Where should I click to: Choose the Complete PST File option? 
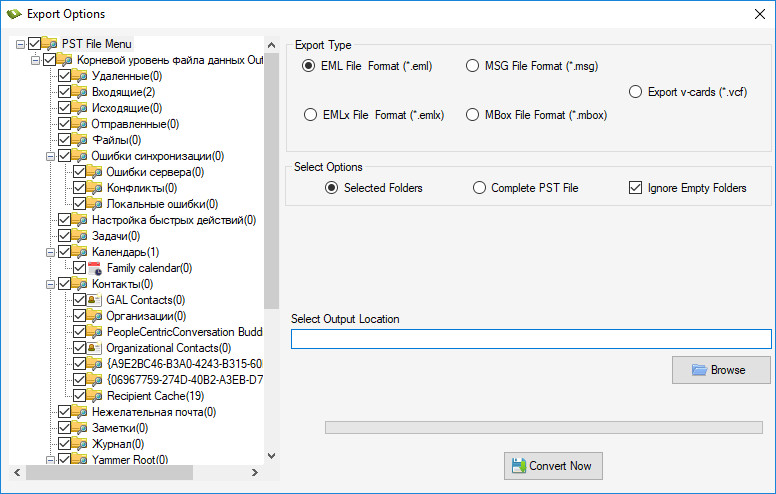(x=479, y=188)
